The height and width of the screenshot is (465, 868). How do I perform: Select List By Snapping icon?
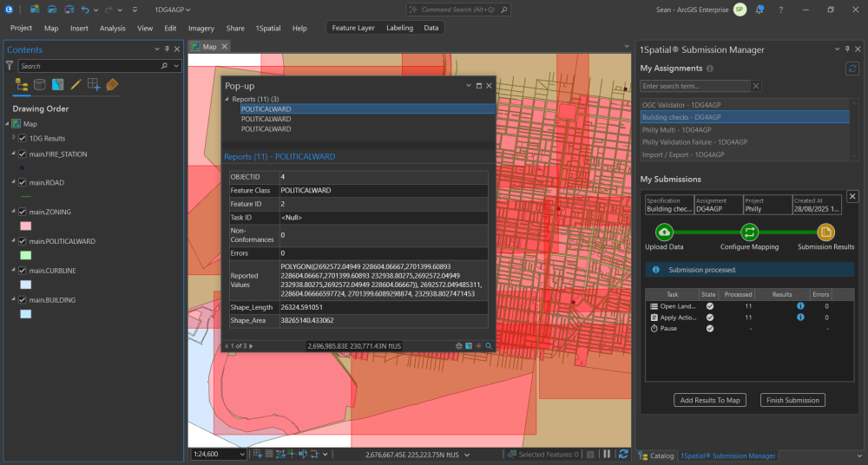click(x=94, y=84)
